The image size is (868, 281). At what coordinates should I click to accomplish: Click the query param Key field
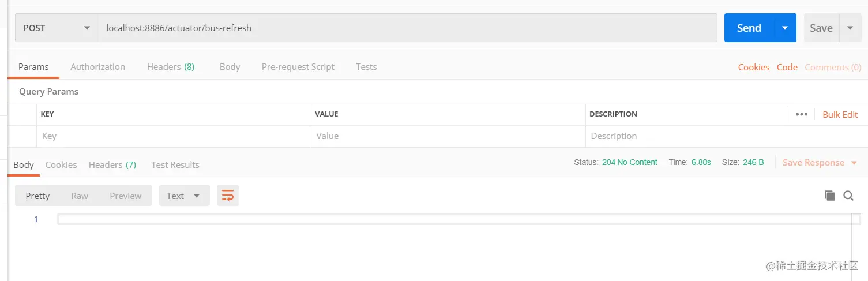point(174,136)
